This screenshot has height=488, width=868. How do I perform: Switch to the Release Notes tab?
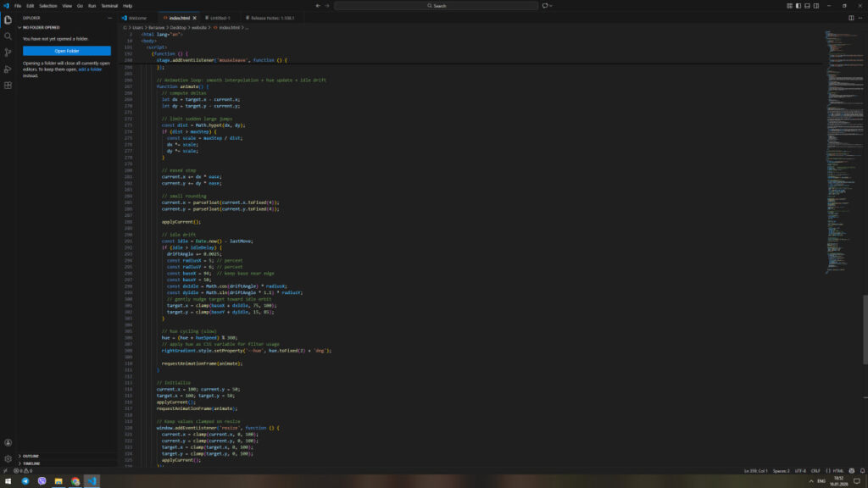coord(272,18)
